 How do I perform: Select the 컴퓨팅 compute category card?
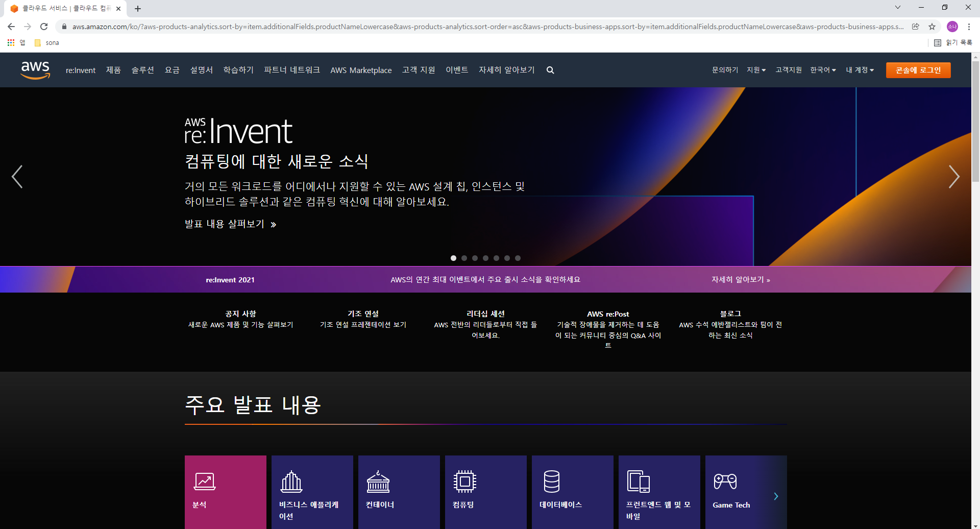pyautogui.click(x=486, y=492)
